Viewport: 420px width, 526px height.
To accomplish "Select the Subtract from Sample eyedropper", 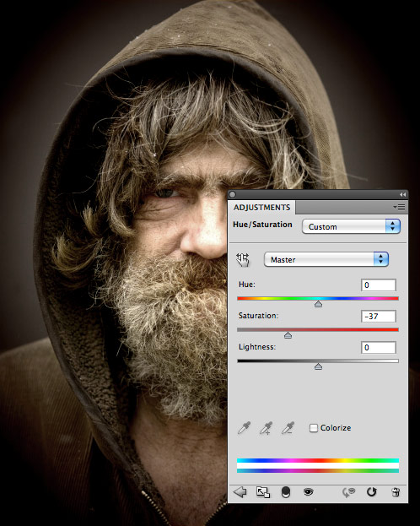I will [x=288, y=428].
